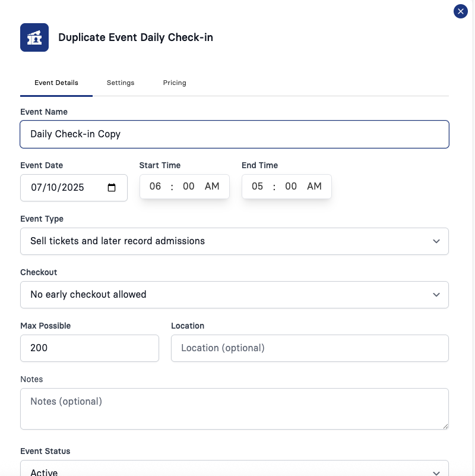Viewport: 475px width, 476px height.
Task: Select the End Time hour 05
Action: point(257,186)
